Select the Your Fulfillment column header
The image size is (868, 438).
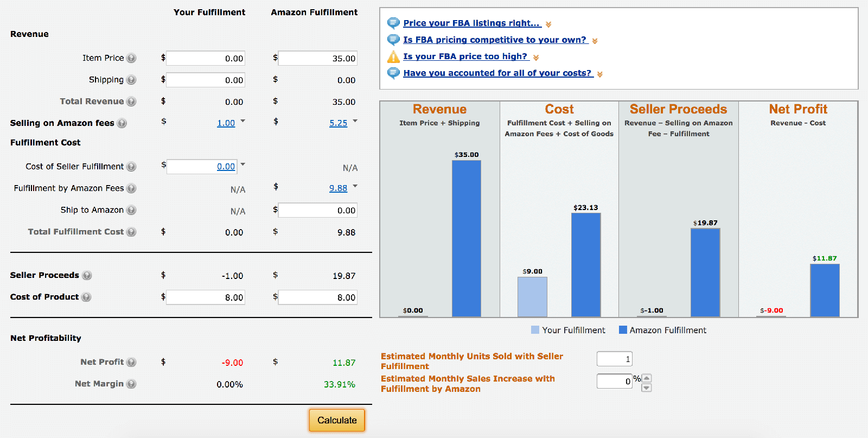[209, 12]
